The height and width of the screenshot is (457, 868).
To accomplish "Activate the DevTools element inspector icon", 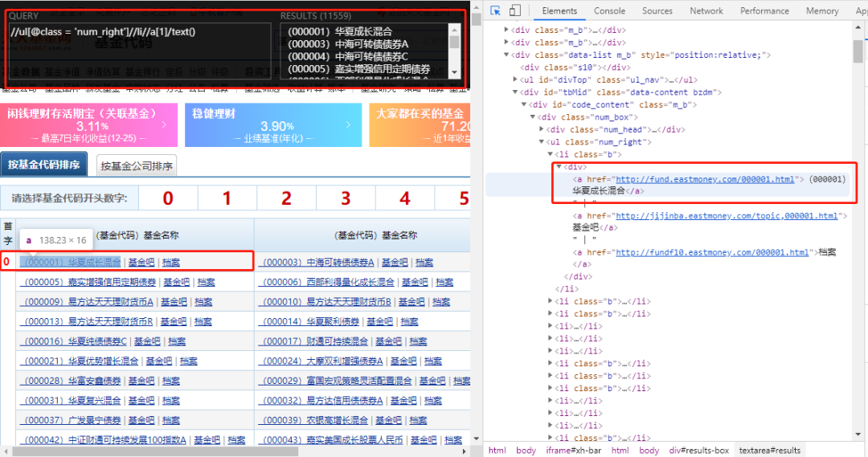I will pos(495,10).
